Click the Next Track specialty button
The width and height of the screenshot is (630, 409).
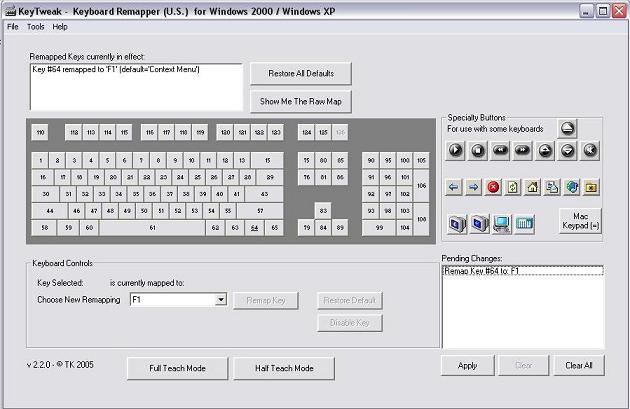click(522, 150)
